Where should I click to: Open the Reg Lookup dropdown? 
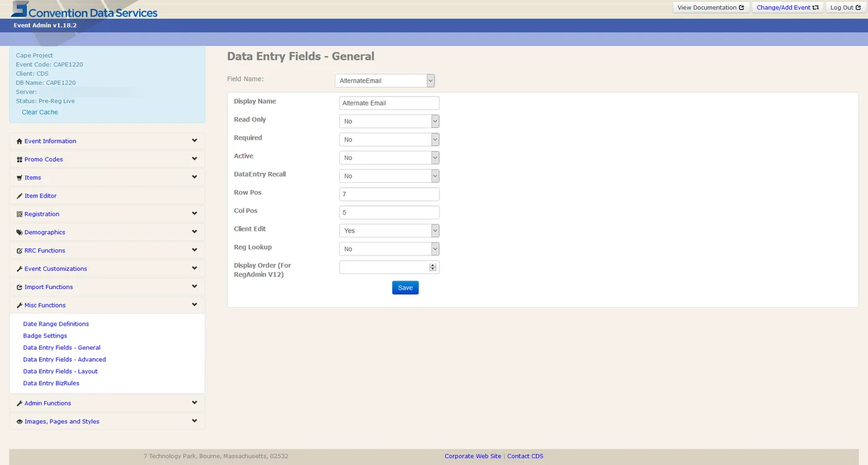(389, 249)
